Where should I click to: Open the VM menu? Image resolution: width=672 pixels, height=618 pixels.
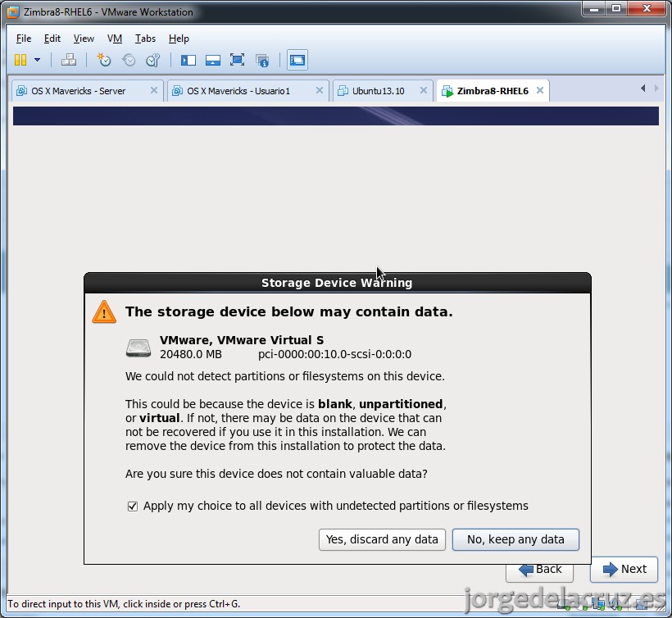pyautogui.click(x=115, y=39)
